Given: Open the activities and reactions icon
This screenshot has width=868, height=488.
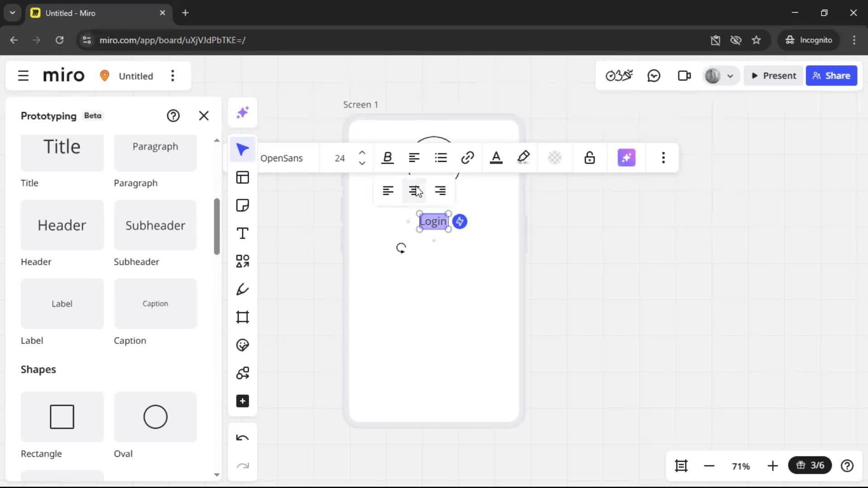Looking at the screenshot, I should coord(619,75).
